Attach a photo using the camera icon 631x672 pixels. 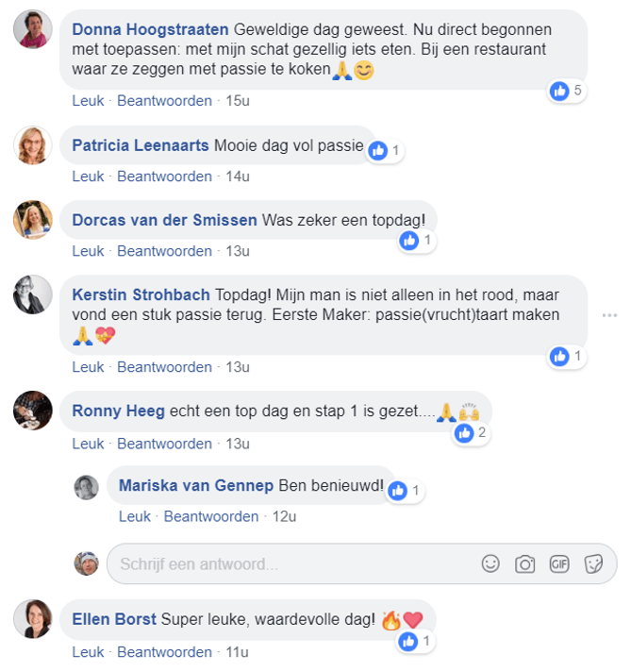point(524,564)
